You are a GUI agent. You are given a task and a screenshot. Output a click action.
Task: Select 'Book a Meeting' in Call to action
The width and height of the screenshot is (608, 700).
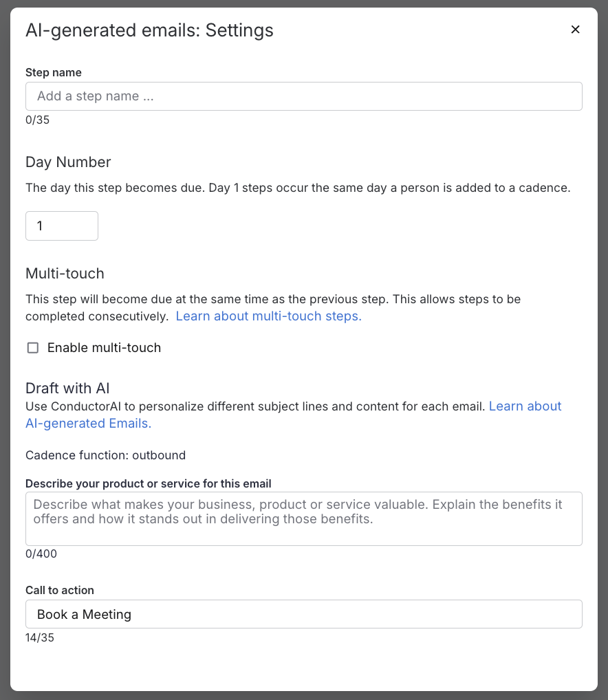[x=303, y=614]
